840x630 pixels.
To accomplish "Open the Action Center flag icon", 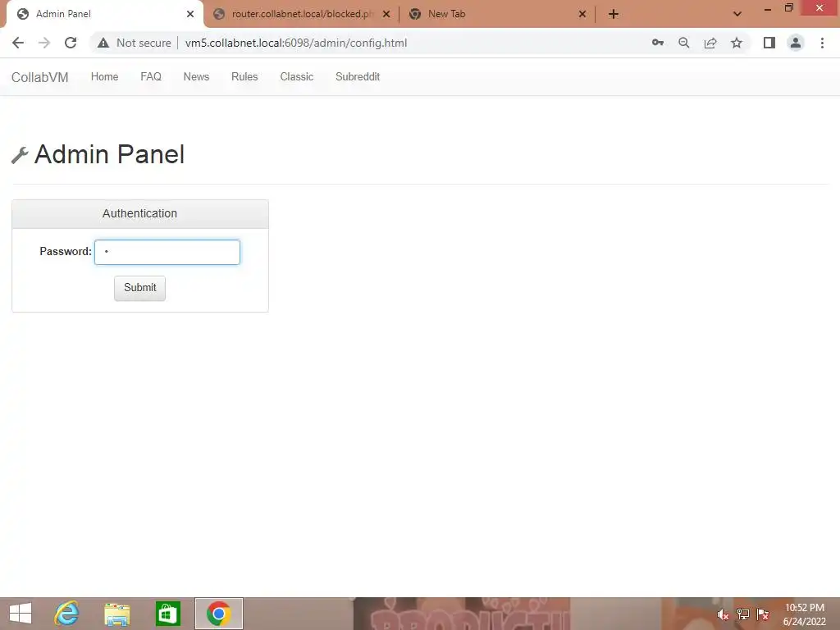I will (763, 614).
